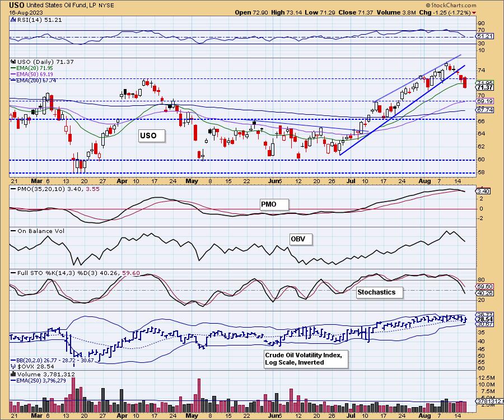Click the current price tag 71.37
This screenshot has height=420, width=504.
[x=485, y=87]
